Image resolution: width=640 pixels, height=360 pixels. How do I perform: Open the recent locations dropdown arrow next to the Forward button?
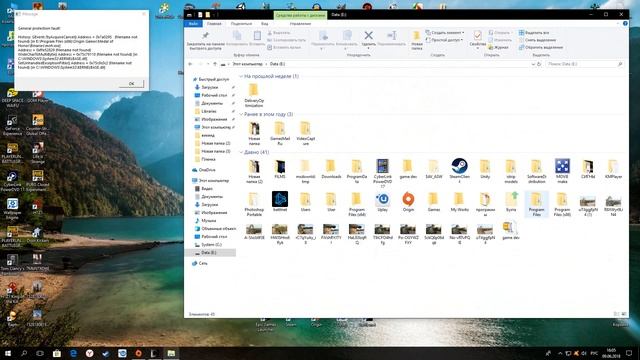tap(208, 64)
